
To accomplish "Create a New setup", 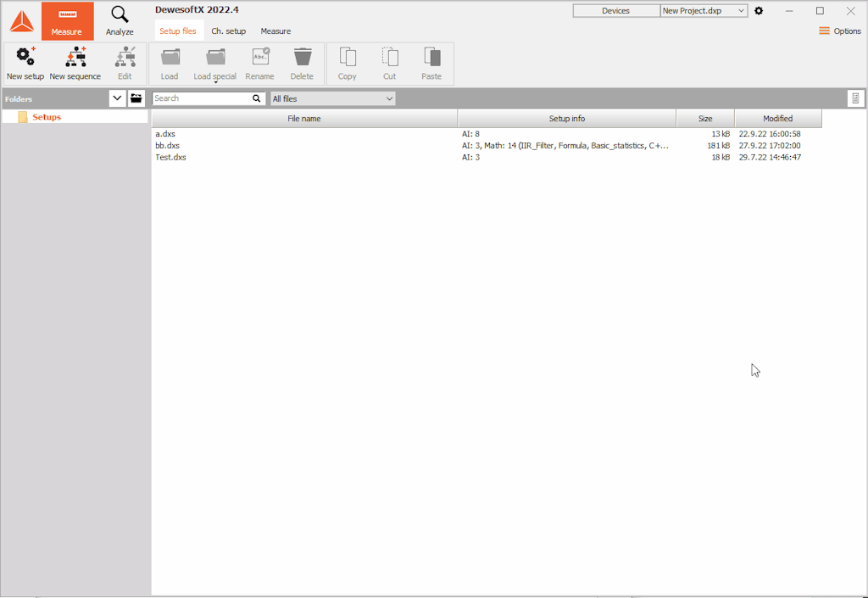I will (25, 64).
